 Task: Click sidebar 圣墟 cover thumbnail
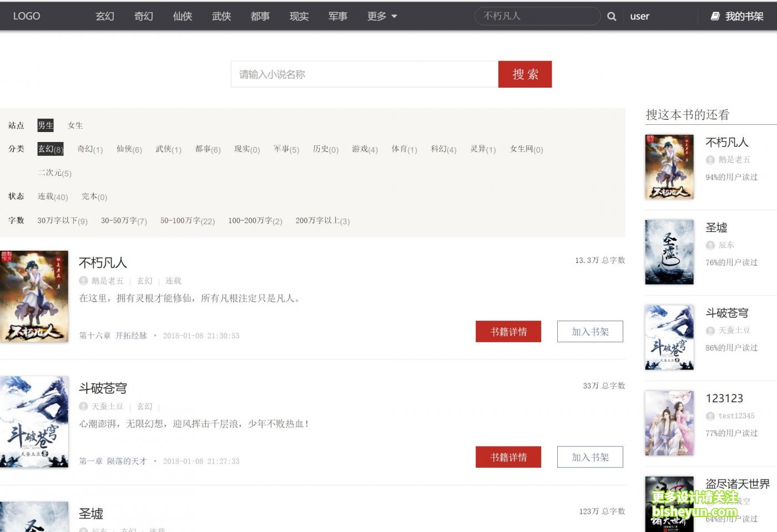[x=669, y=252]
